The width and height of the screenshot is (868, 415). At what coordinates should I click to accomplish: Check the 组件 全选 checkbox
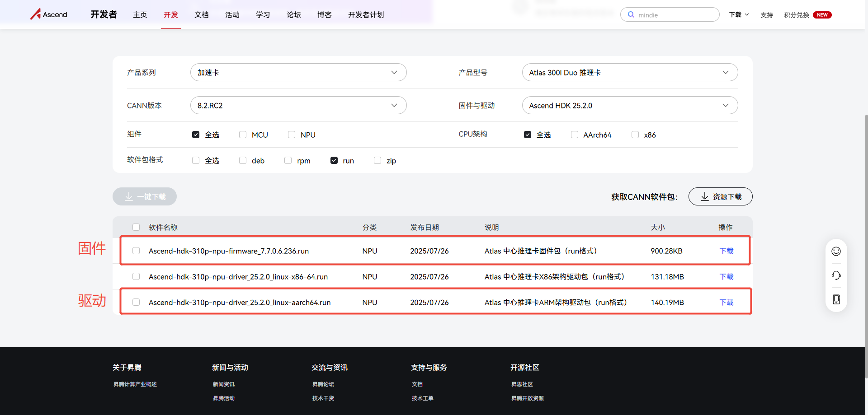tap(196, 135)
